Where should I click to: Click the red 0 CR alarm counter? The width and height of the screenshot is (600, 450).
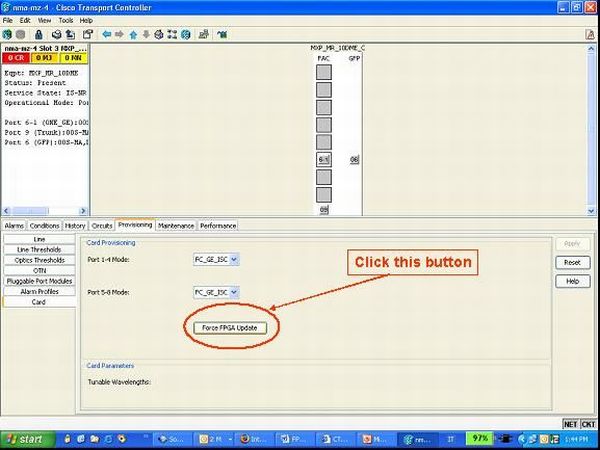coord(16,58)
